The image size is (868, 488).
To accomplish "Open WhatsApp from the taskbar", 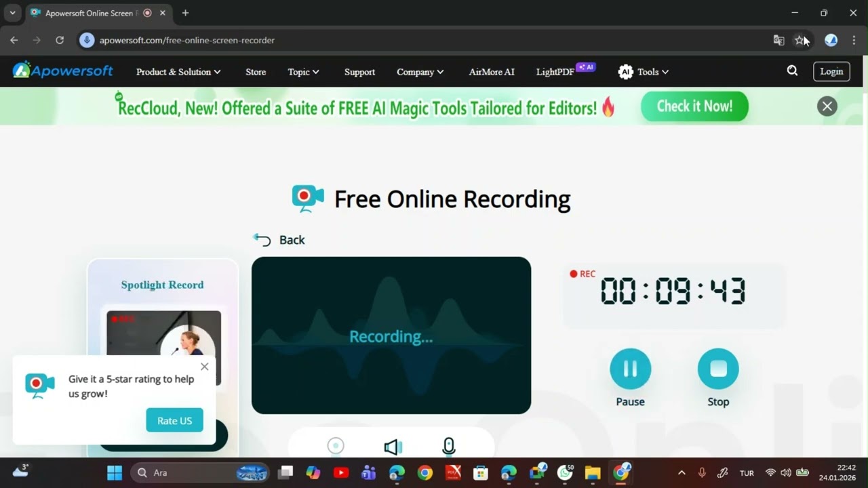I will coord(565,472).
